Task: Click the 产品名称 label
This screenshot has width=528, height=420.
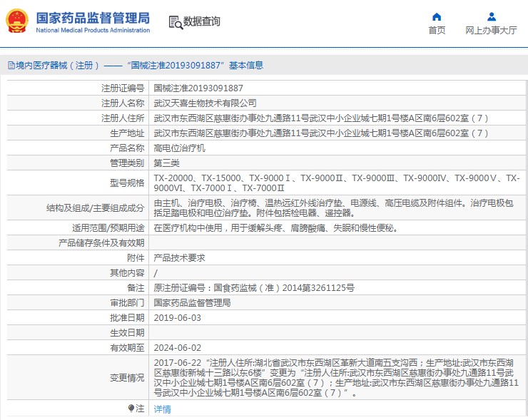Action: coord(127,148)
